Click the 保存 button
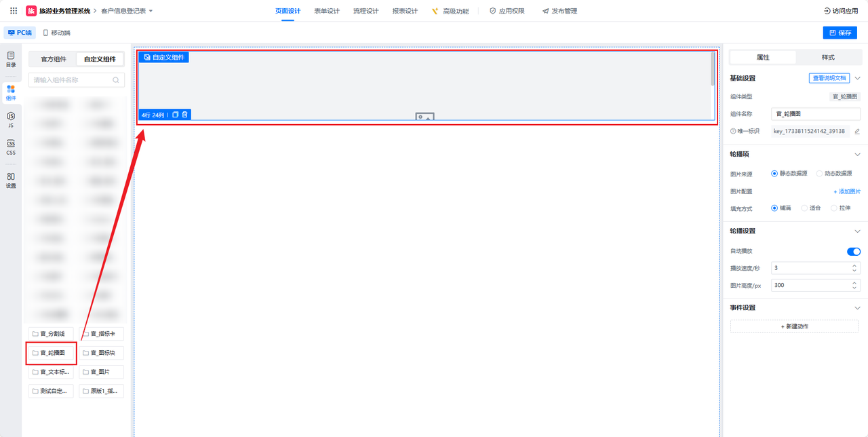 click(840, 33)
